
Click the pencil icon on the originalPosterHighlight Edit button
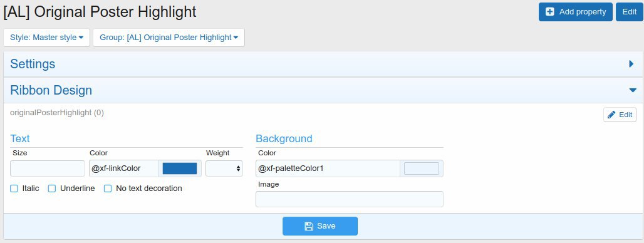pos(611,115)
